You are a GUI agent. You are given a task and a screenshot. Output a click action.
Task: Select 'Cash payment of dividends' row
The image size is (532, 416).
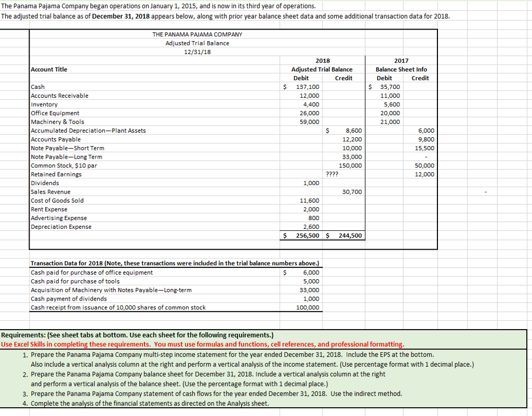69,299
